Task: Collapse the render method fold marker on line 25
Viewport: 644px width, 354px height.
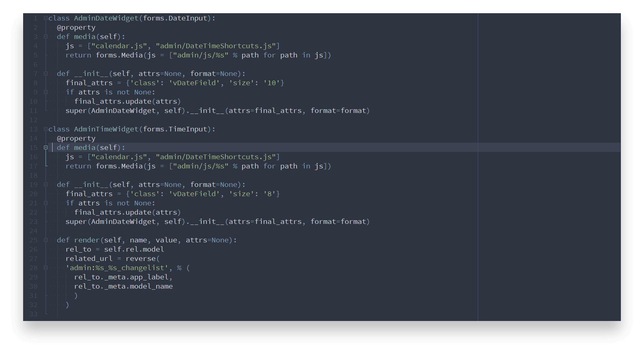Action: point(45,240)
